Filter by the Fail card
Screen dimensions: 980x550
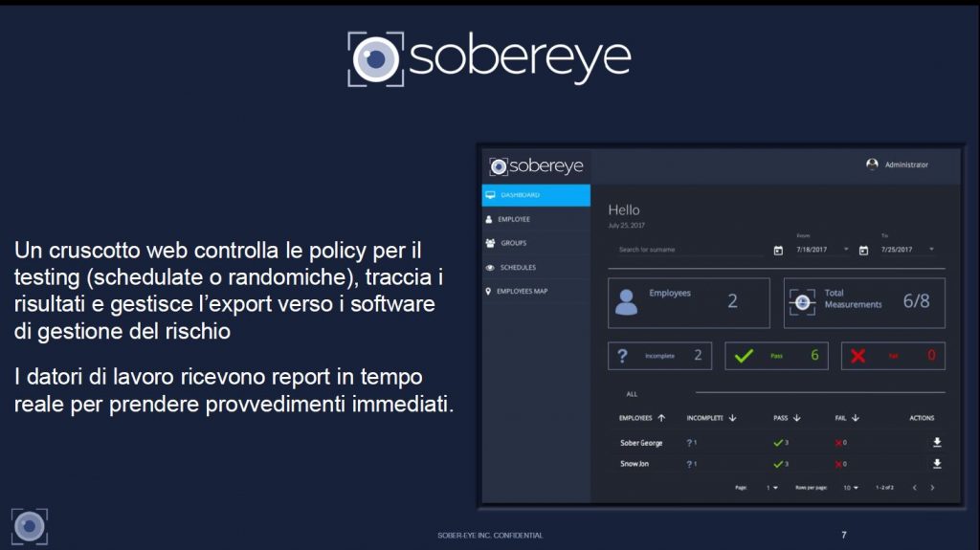tap(893, 356)
